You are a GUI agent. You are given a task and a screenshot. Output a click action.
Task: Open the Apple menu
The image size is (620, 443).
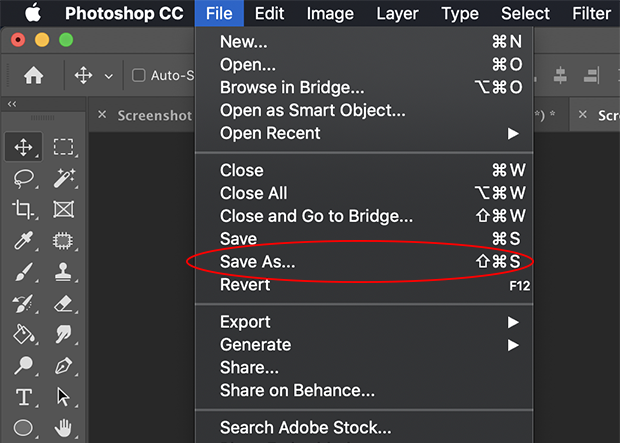[x=33, y=13]
